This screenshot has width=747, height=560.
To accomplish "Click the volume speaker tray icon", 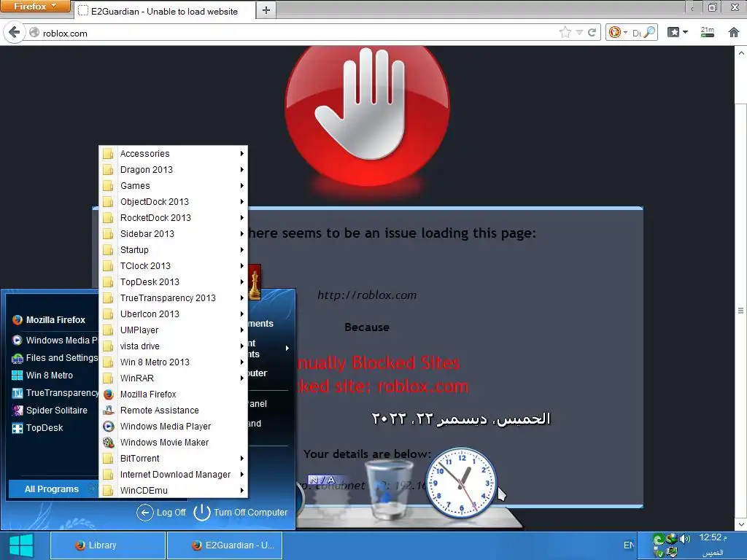I will pos(684,539).
